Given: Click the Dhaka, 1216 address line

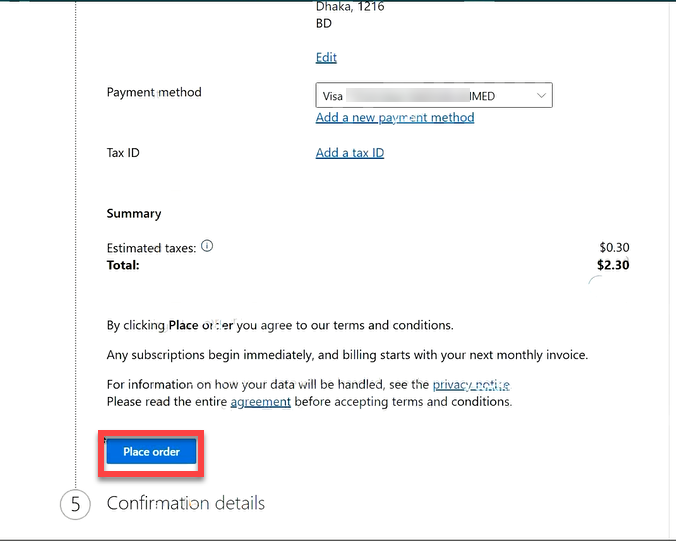Looking at the screenshot, I should pos(350,6).
